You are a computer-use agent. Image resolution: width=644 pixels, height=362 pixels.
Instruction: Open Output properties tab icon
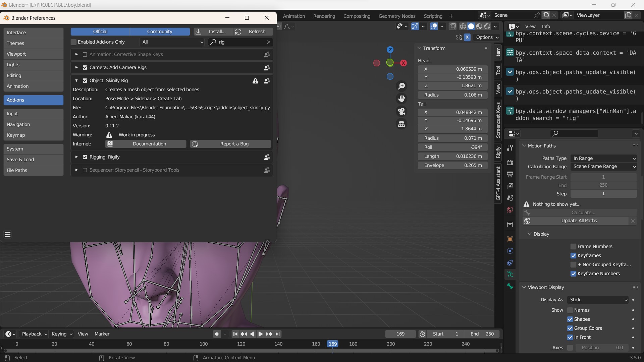pyautogui.click(x=510, y=174)
